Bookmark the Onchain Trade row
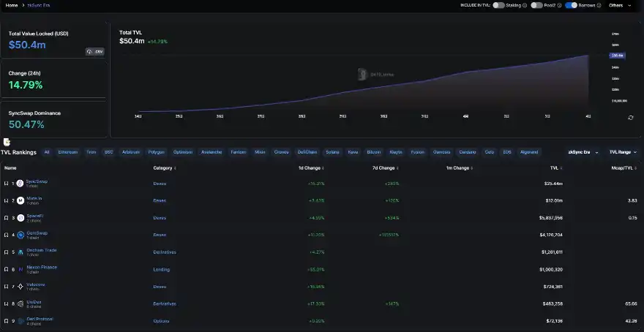Screen dimensions: 644x332 (x=6, y=252)
